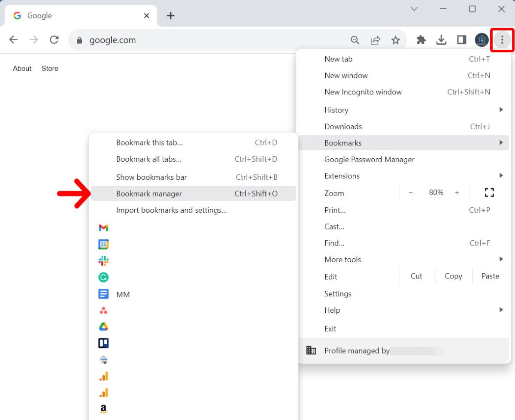Open the Google Drive bookmark icon
Screen dimensions: 515x420
click(x=103, y=326)
